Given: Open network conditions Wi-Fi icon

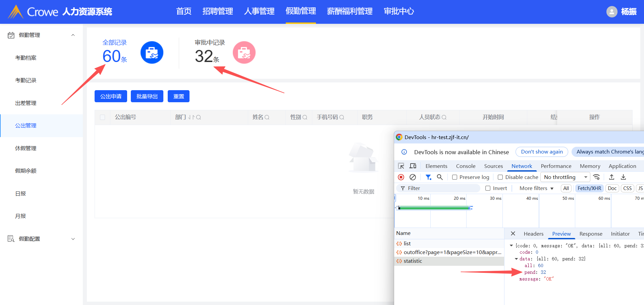Looking at the screenshot, I should [596, 177].
